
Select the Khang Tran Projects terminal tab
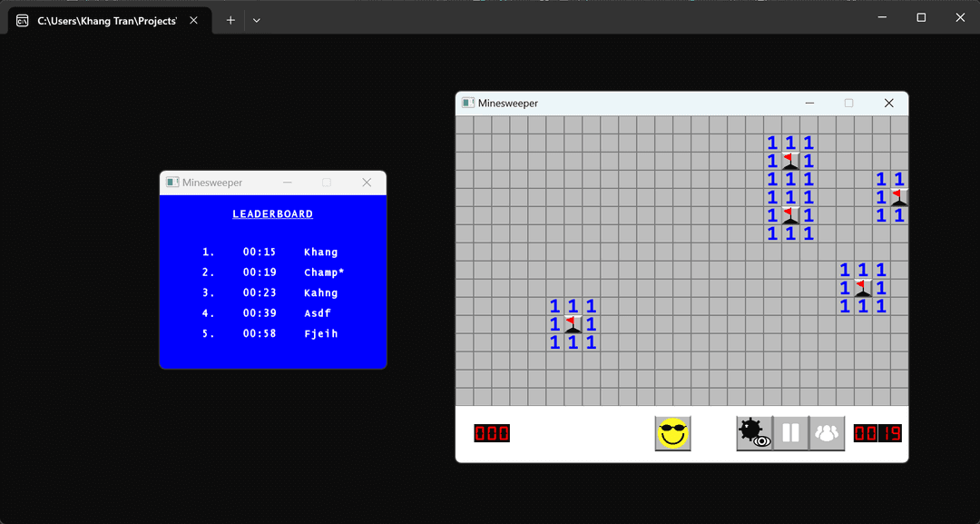[109, 19]
